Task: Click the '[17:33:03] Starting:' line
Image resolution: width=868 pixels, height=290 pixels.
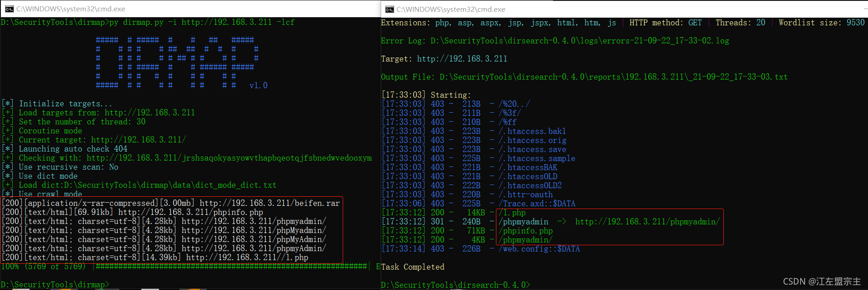Action: (426, 95)
